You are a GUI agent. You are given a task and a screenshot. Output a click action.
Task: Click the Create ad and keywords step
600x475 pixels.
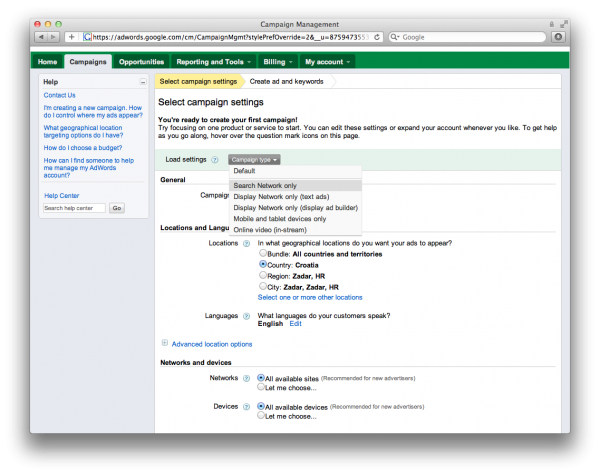287,82
